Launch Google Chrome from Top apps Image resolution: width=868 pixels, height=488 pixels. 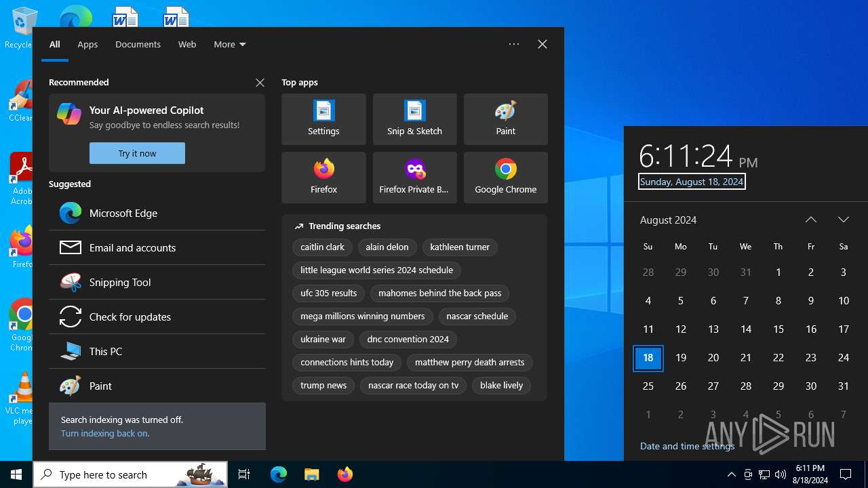point(505,178)
